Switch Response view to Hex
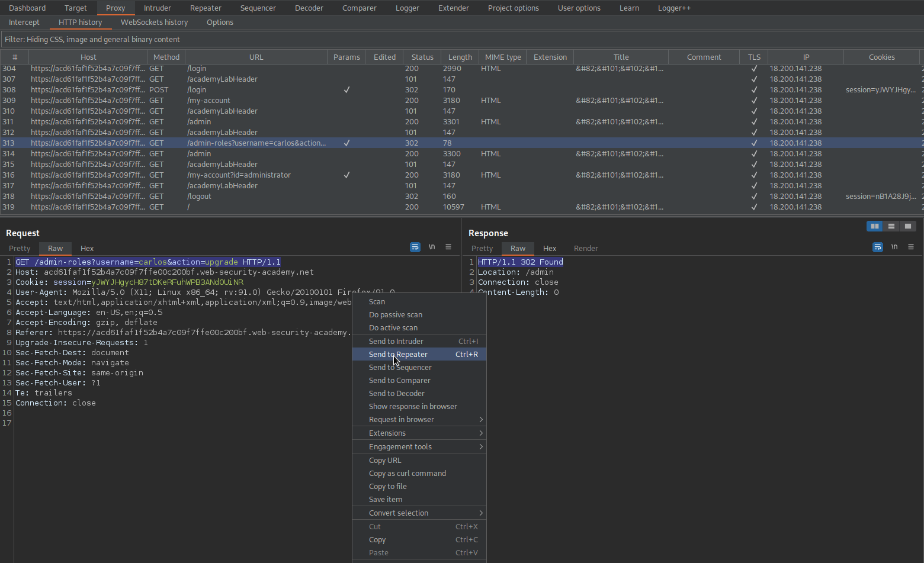This screenshot has width=924, height=563. tap(550, 248)
